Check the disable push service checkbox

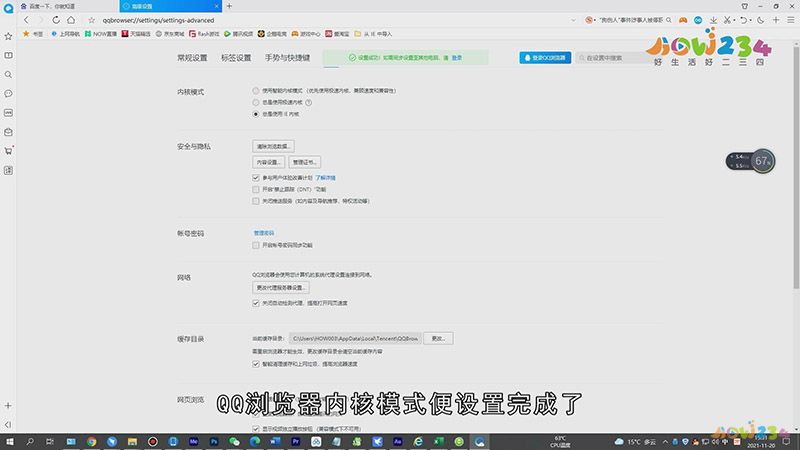tap(256, 201)
